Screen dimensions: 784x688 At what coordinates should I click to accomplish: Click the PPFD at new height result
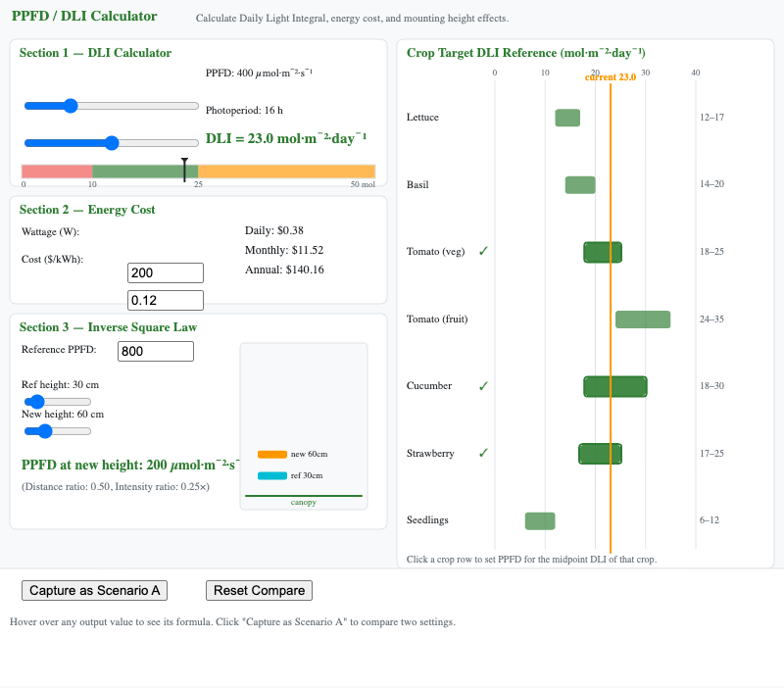(130, 465)
